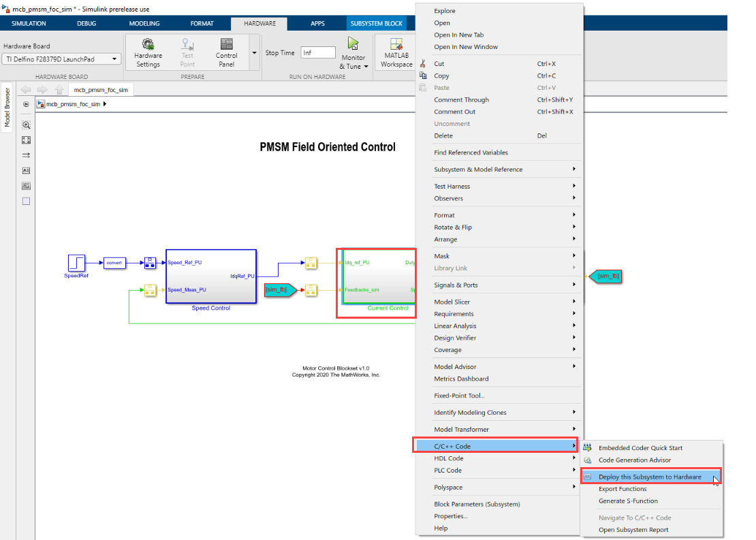Click the zoom-in tool in the left palette

click(x=26, y=125)
